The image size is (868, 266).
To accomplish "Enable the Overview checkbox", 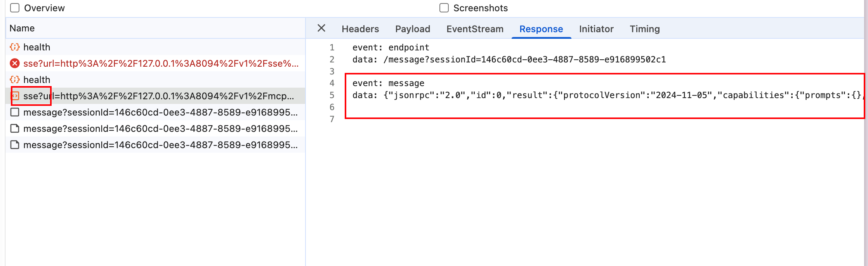I will pos(15,8).
